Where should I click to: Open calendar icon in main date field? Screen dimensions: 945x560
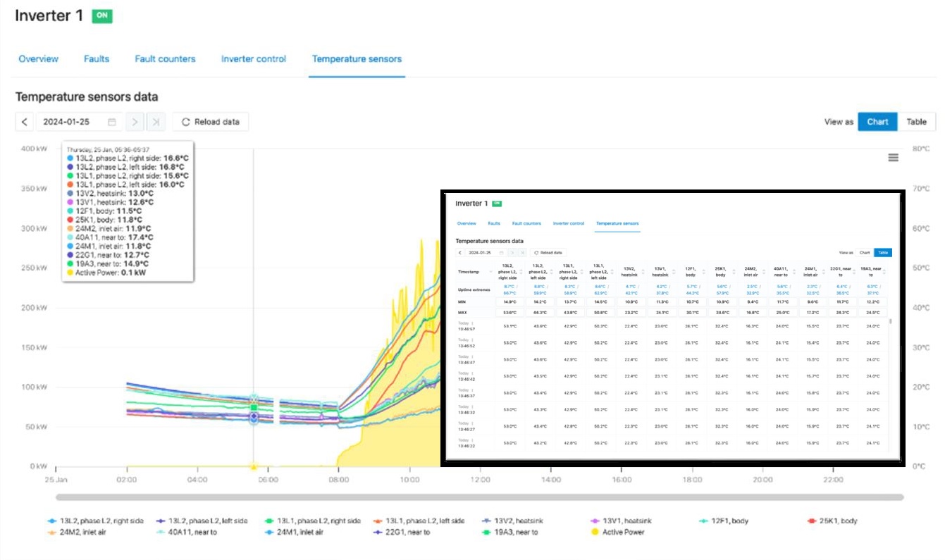pos(111,122)
